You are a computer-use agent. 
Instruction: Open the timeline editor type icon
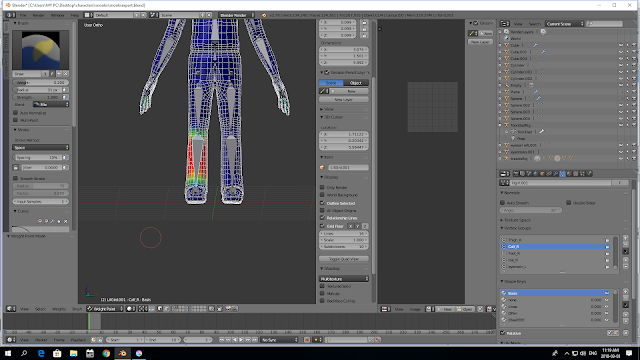[11, 340]
